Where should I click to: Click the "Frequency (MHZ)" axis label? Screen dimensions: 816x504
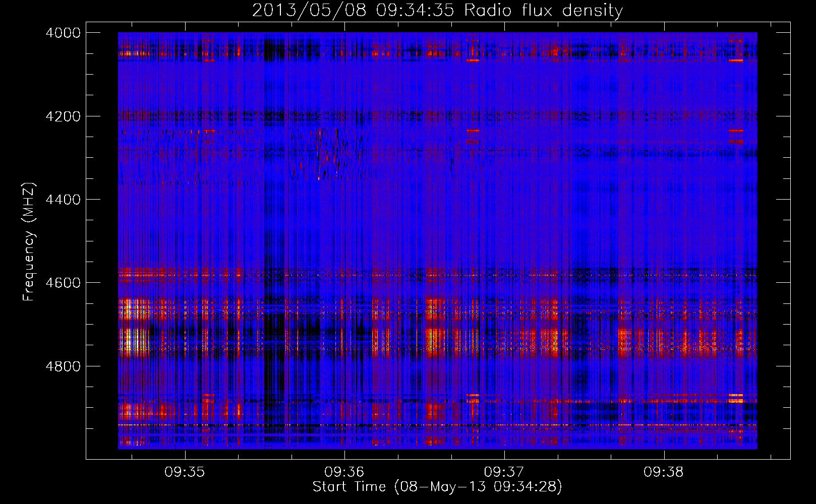tap(29, 242)
